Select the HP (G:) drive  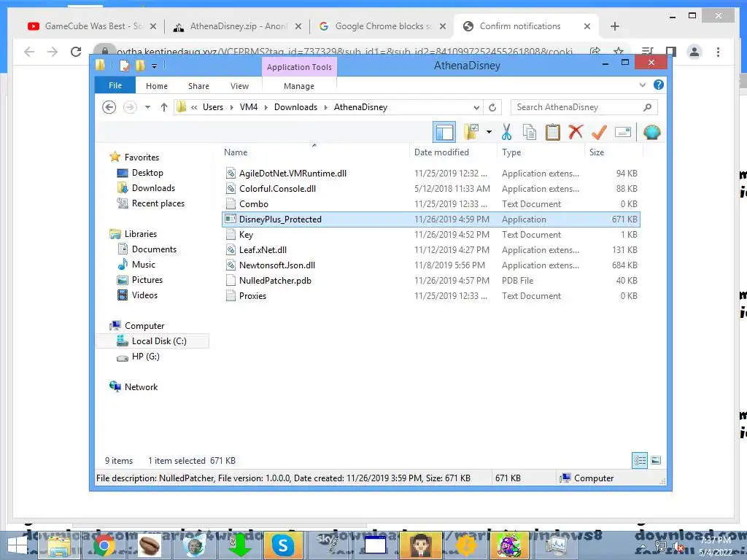pyautogui.click(x=145, y=356)
